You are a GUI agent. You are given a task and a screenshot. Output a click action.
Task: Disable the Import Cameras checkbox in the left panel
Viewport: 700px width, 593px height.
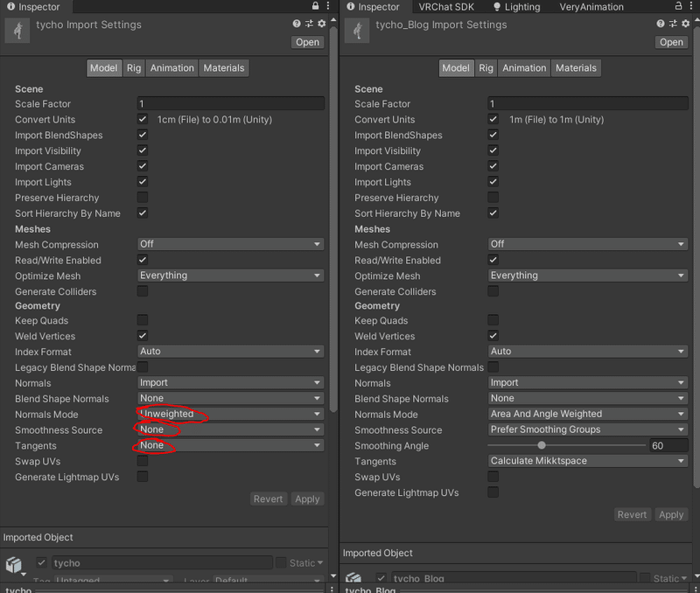[x=143, y=165]
